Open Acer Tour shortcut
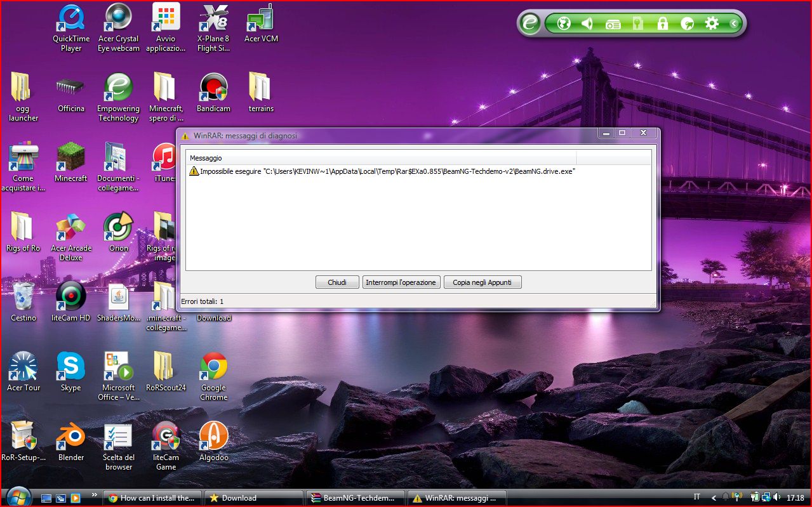 [x=23, y=372]
